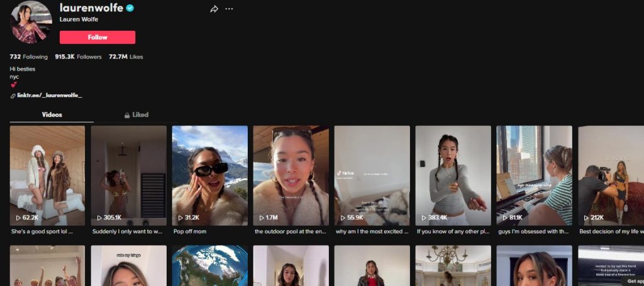This screenshot has width=644, height=286.
Task: Click play icon on 1.7M video
Action: pyautogui.click(x=262, y=218)
